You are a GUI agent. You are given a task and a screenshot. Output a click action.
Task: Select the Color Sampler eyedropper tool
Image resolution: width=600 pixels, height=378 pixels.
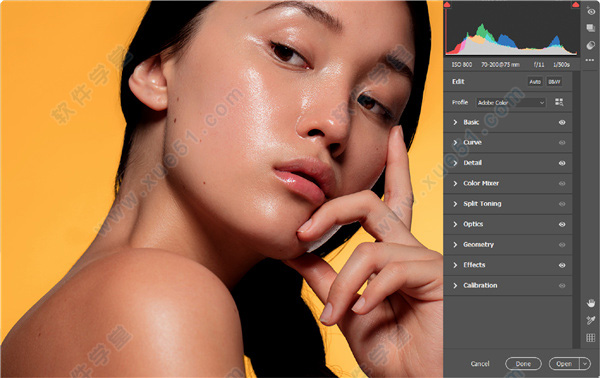pos(590,320)
